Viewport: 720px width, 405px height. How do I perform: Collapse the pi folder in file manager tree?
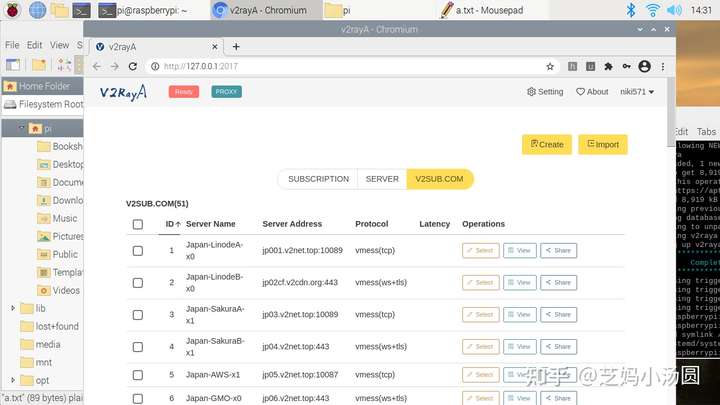(21, 128)
